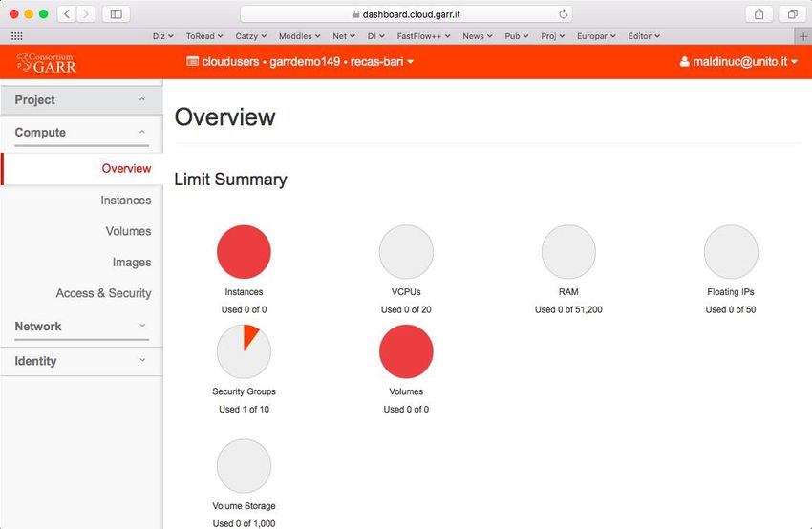812x529 pixels.
Task: Show all tabs overview button
Action: [792, 14]
